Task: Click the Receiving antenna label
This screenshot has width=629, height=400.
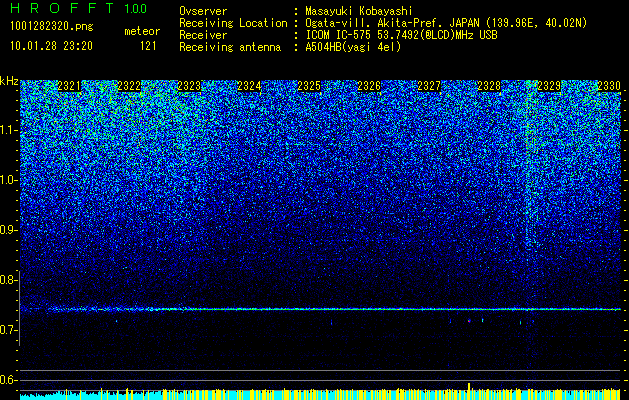Action: coord(230,47)
